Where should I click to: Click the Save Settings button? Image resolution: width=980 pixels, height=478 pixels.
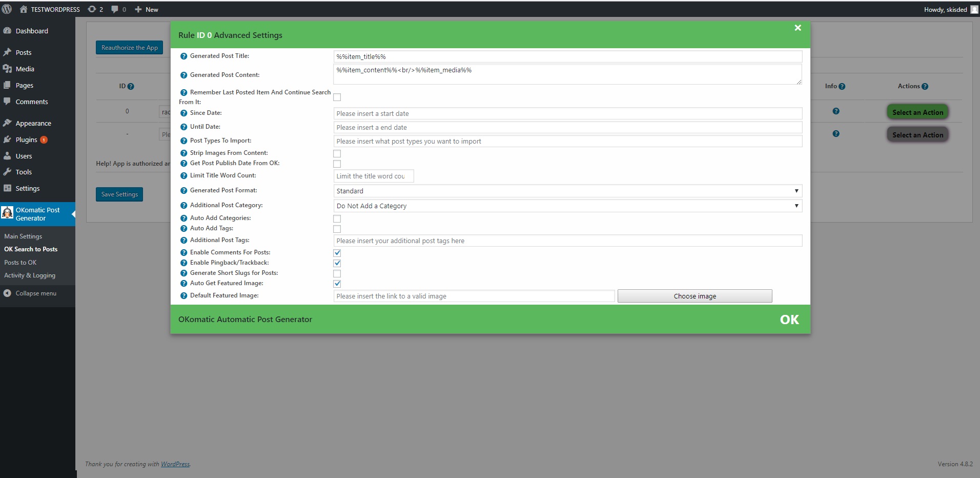(x=119, y=194)
